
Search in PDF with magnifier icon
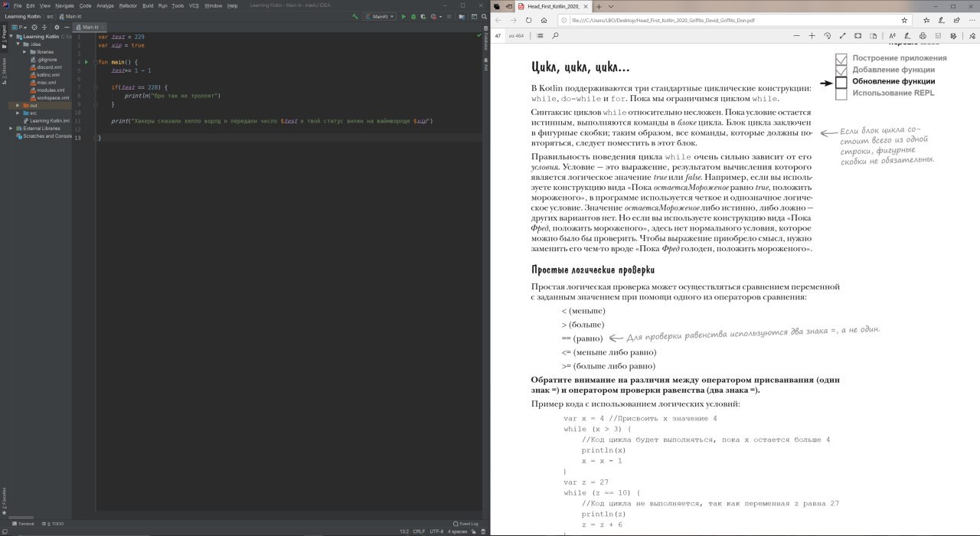click(555, 35)
